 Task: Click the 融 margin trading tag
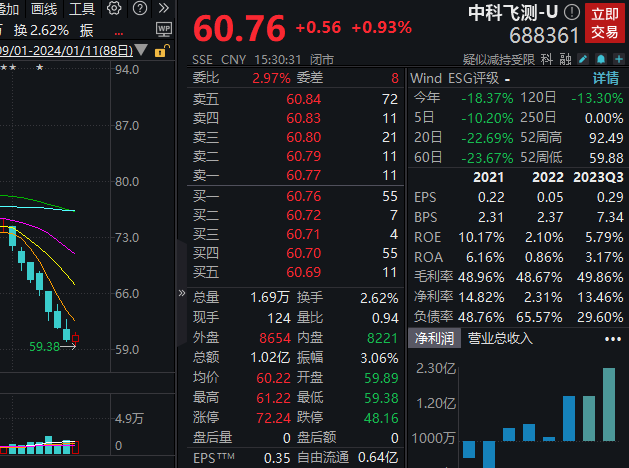point(565,60)
